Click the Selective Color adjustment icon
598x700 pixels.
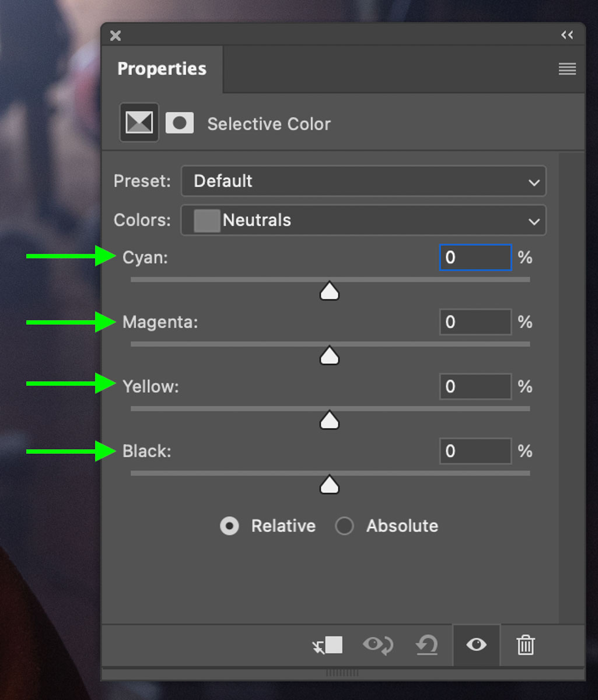coord(139,123)
